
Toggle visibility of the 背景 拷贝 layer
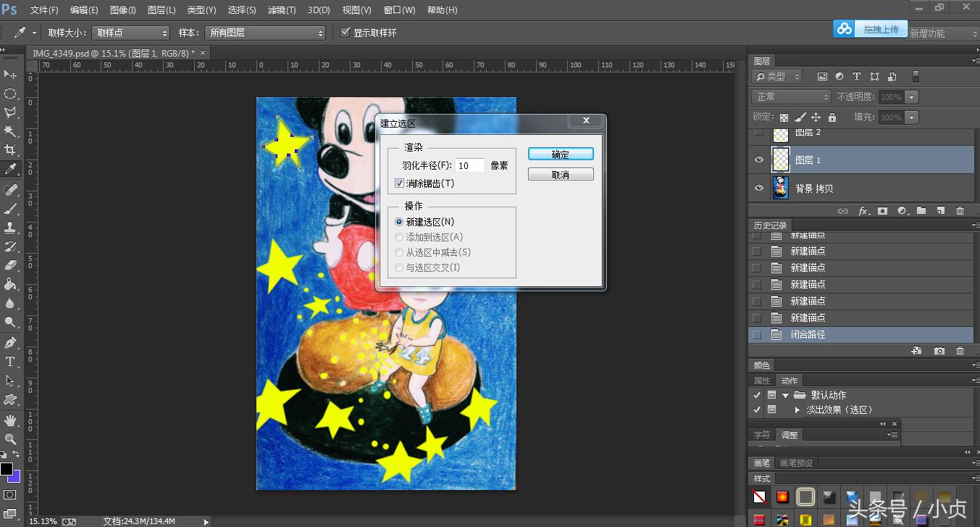click(x=758, y=187)
